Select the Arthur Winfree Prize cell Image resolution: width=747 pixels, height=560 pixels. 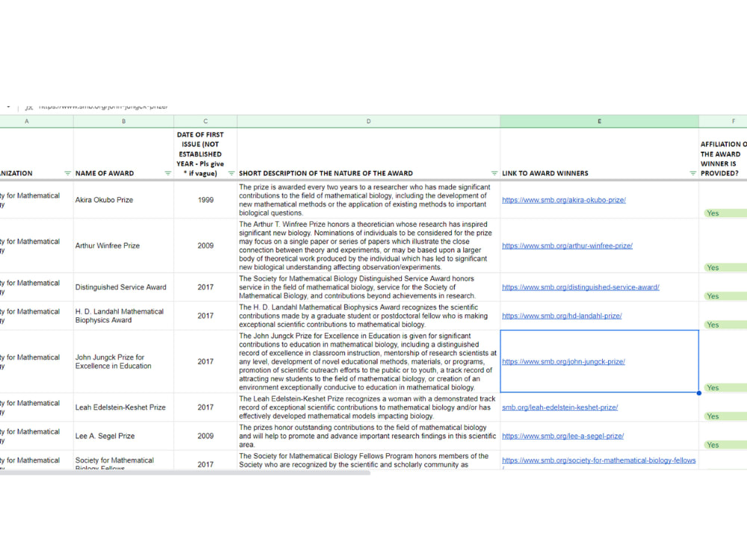tap(124, 246)
